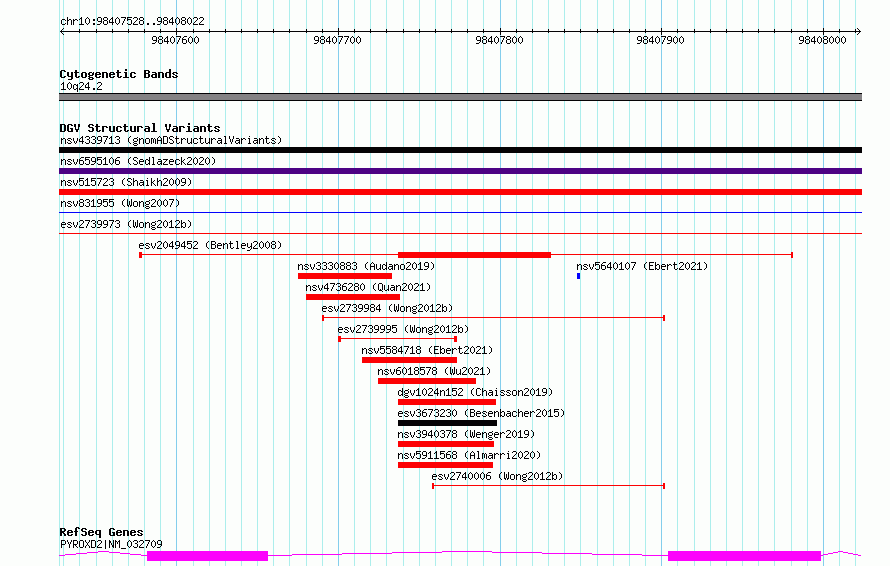Open the esv2049452 (Bentley2008) label
890x566 pixels.
click(210, 245)
